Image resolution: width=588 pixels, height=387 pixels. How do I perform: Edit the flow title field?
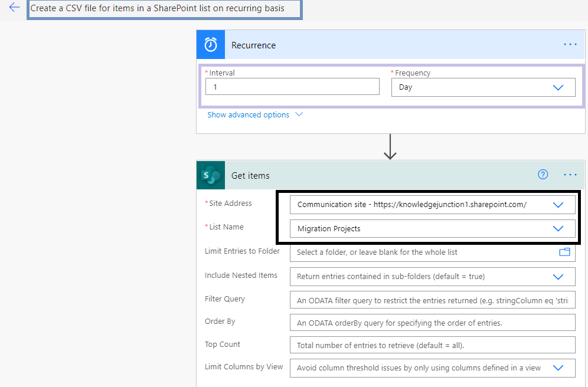click(x=165, y=9)
